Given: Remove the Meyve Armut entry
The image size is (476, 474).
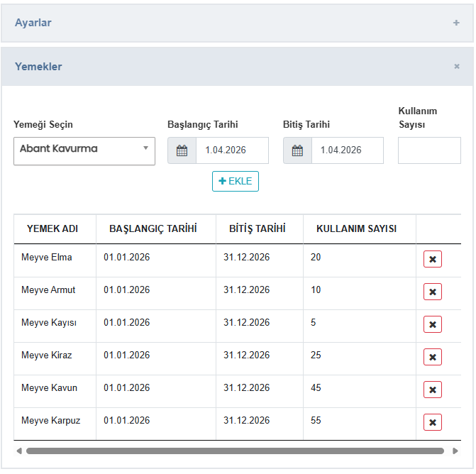Looking at the screenshot, I should (432, 292).
